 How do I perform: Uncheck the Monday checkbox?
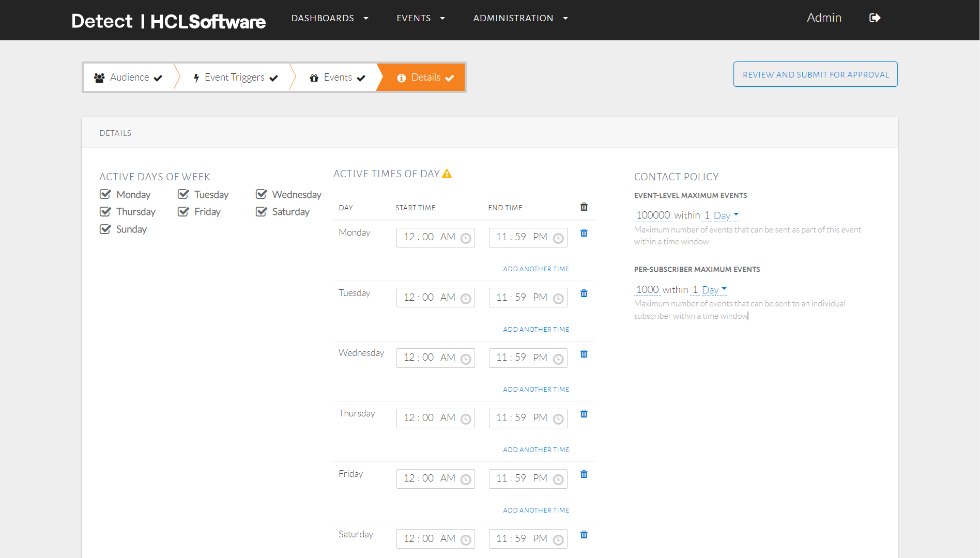105,194
